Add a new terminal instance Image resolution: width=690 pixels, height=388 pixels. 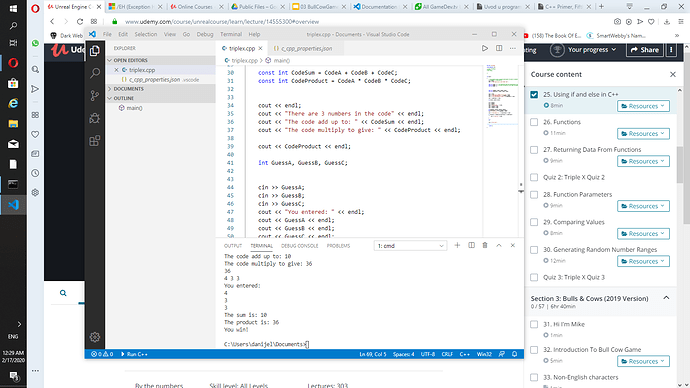click(457, 245)
